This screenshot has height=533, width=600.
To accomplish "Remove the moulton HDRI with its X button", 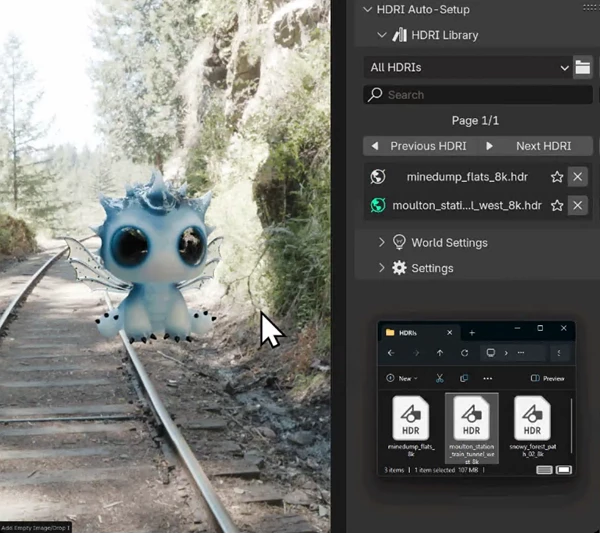I will click(x=577, y=205).
